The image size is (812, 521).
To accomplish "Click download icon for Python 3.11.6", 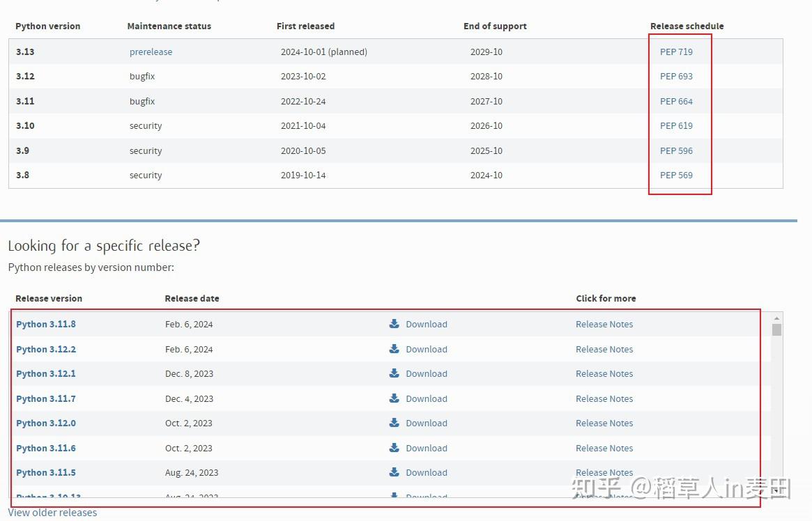I will point(394,448).
